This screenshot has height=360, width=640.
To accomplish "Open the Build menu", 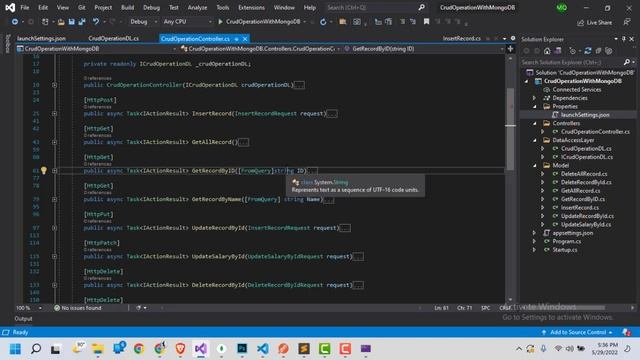I will pos(127,7).
